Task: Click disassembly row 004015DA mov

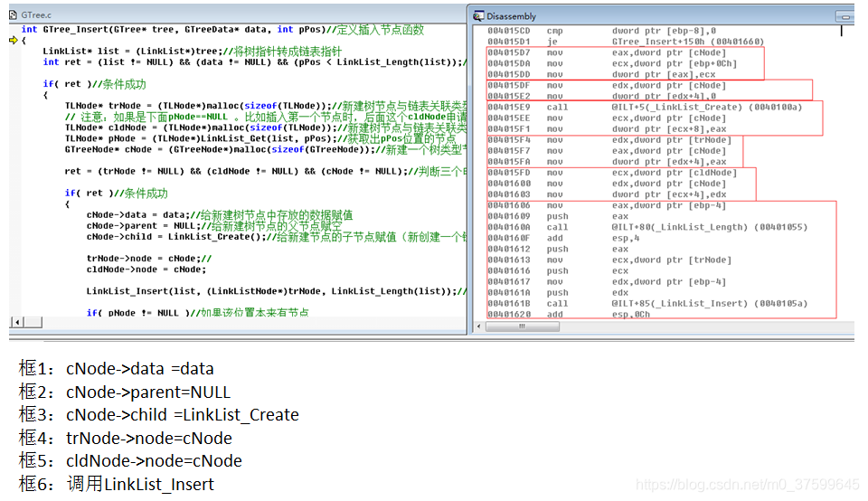Action: [612, 63]
